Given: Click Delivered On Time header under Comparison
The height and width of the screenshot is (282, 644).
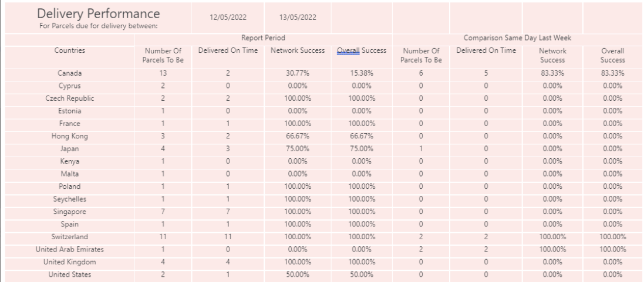Looking at the screenshot, I should (486, 50).
